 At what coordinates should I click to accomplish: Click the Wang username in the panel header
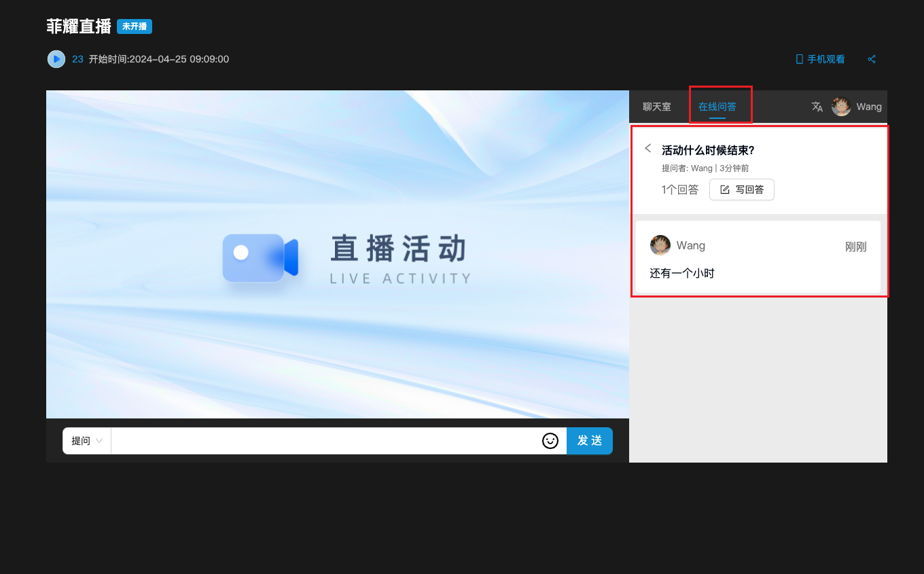(x=869, y=107)
